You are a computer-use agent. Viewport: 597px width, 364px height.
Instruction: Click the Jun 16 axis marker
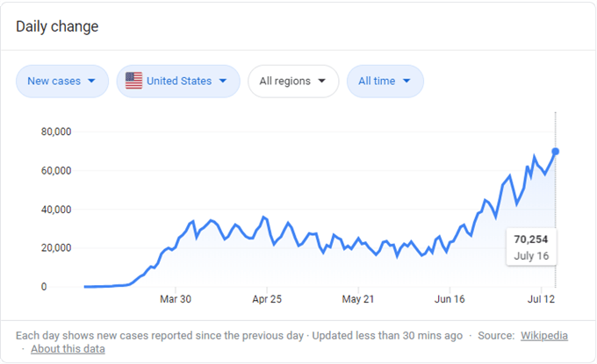pos(450,299)
